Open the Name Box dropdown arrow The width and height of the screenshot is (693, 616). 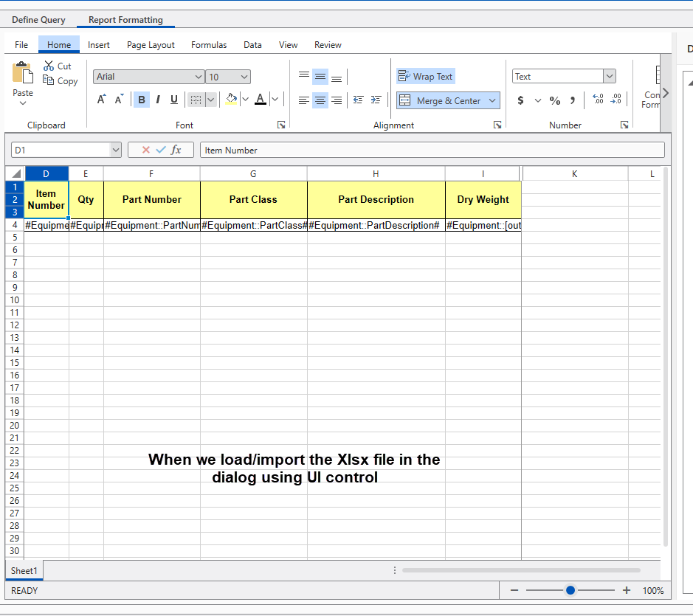(115, 150)
